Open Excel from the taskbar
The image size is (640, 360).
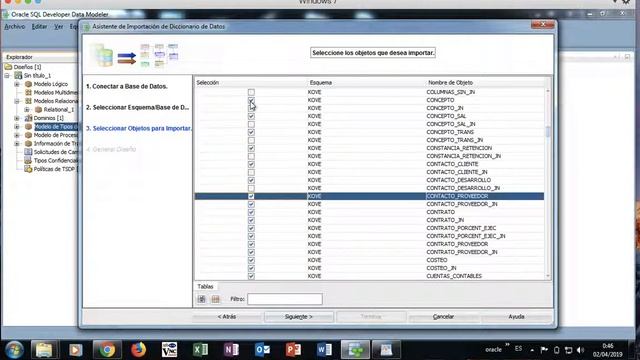point(200,350)
